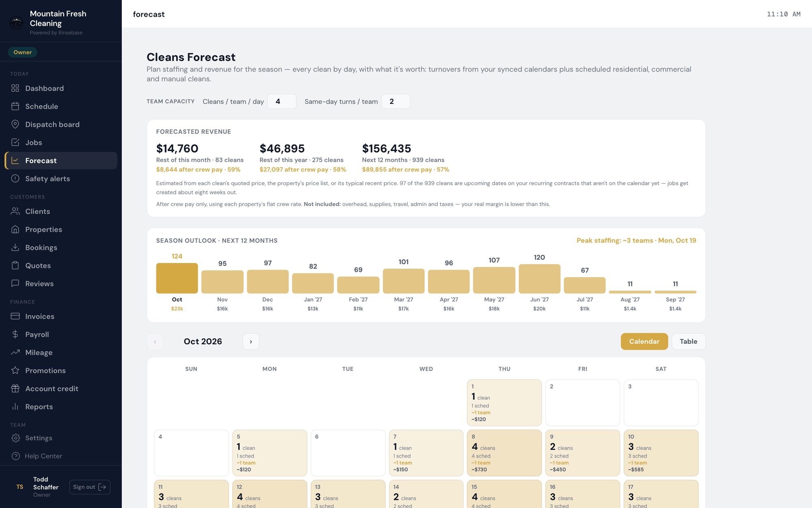Open the October 8 calendar day cell
The height and width of the screenshot is (508, 812).
pos(504,453)
